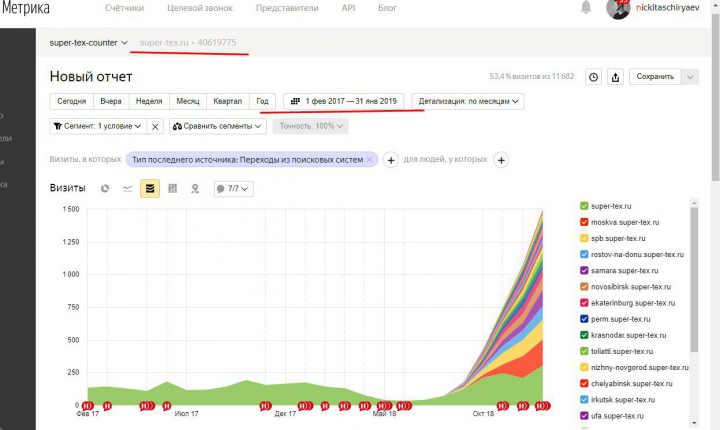Toggle toliatti.super-tex.ru checkbox
Viewport: 720px width, 430px height.
click(584, 351)
